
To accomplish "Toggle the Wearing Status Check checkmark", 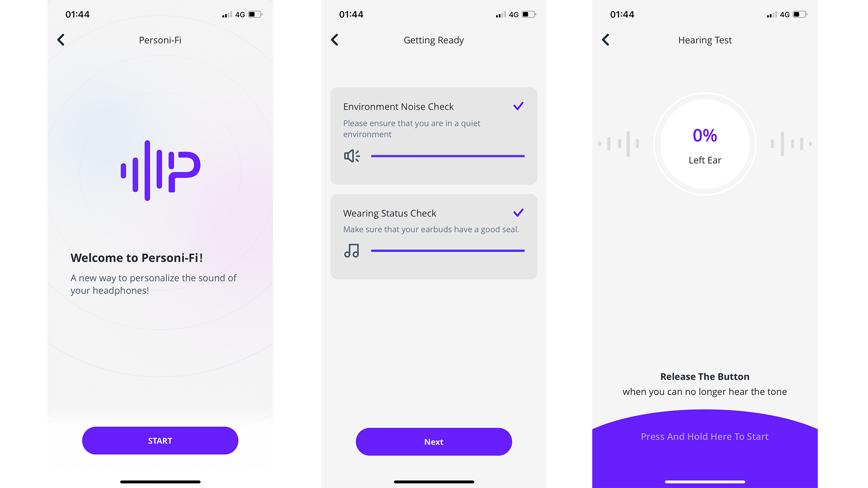I will click(518, 213).
